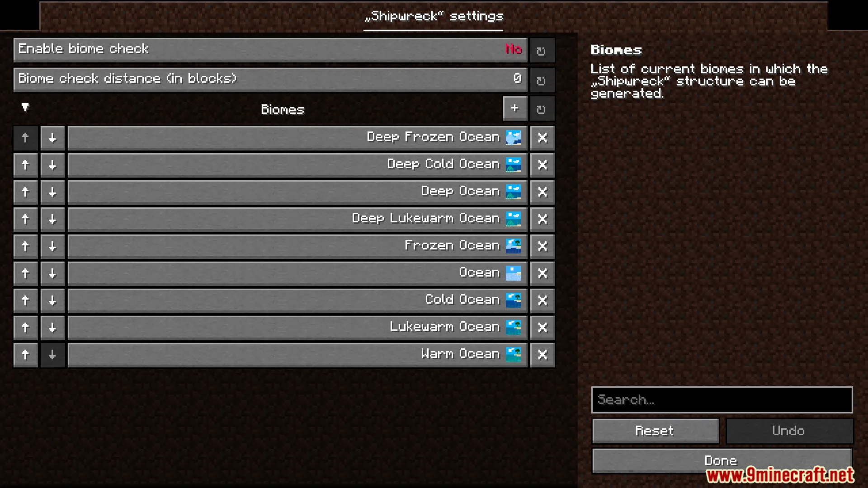Move Lukewarm Ocean entry downward
This screenshot has height=488, width=868.
[x=52, y=327]
